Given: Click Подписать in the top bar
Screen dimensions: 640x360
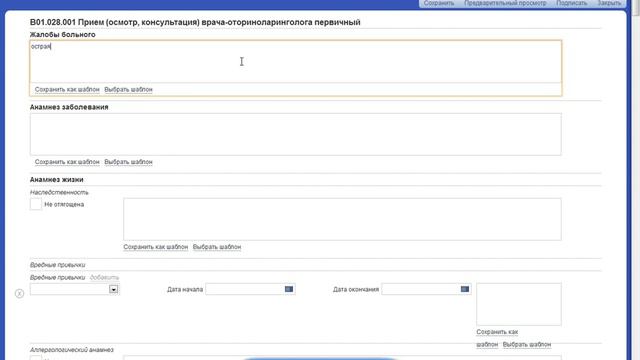Looking at the screenshot, I should [571, 3].
